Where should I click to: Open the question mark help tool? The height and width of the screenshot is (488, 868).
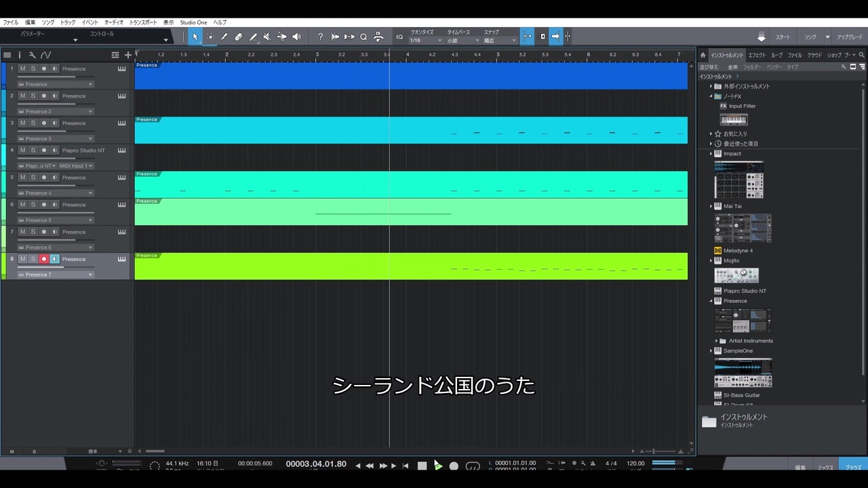point(321,37)
